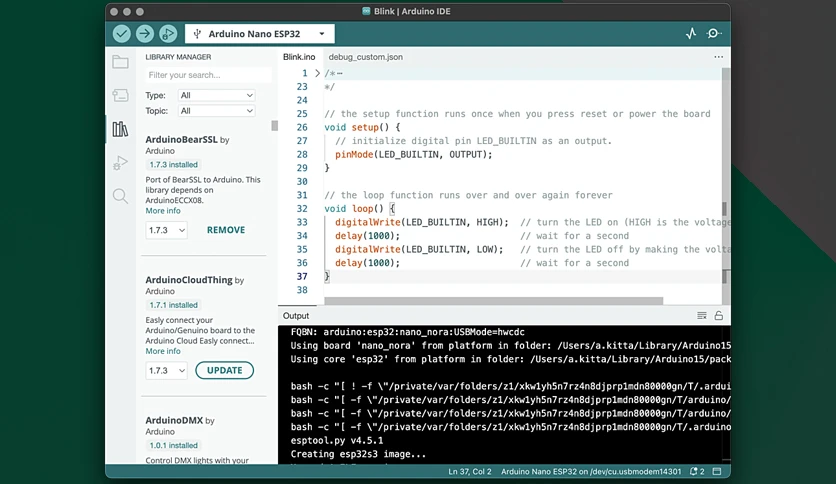The width and height of the screenshot is (836, 484).
Task: Select the Output panel tab
Action: [x=296, y=316]
